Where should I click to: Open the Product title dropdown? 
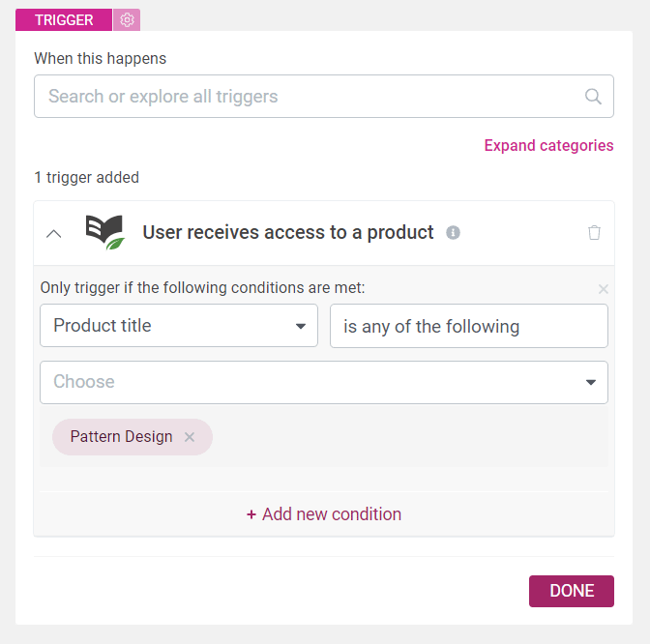tap(179, 326)
